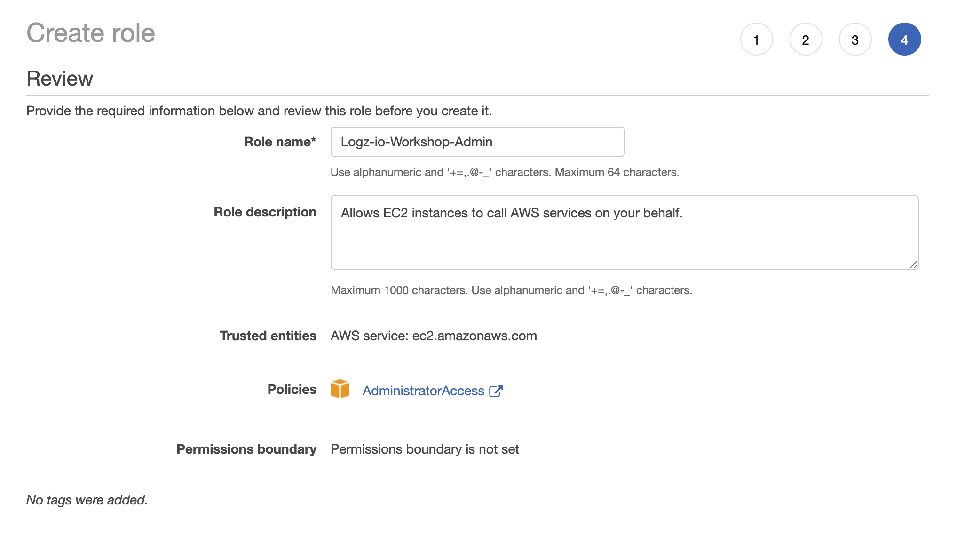Focus the Role description text area
The width and height of the screenshot is (980, 544).
[x=624, y=232]
